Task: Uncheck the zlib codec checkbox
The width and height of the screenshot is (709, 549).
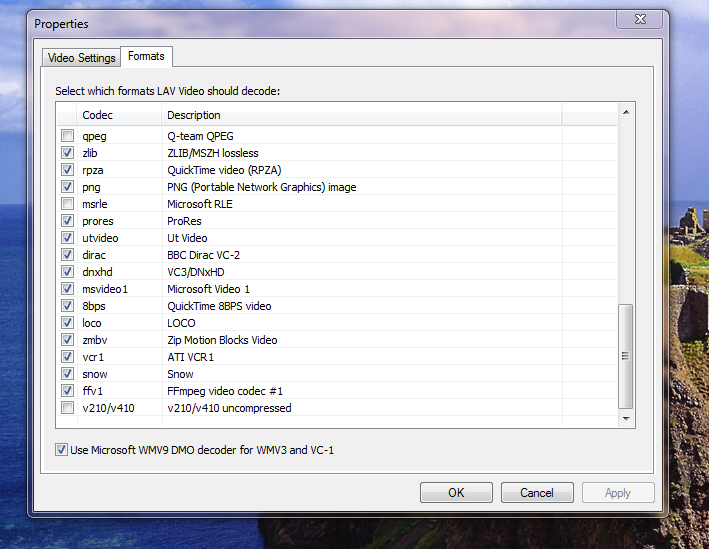Action: tap(67, 153)
